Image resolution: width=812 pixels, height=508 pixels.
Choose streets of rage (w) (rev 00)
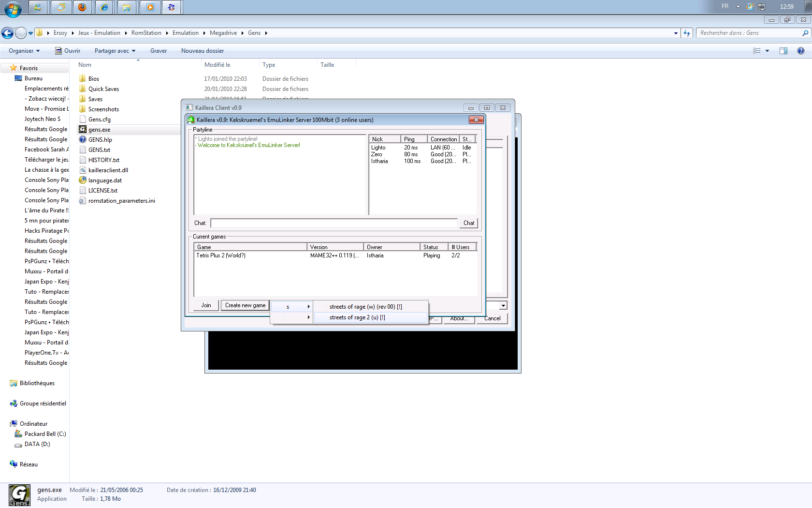(x=371, y=307)
